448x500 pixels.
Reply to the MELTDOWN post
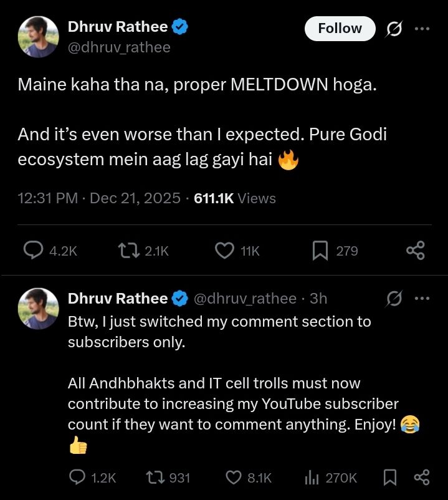click(x=32, y=251)
